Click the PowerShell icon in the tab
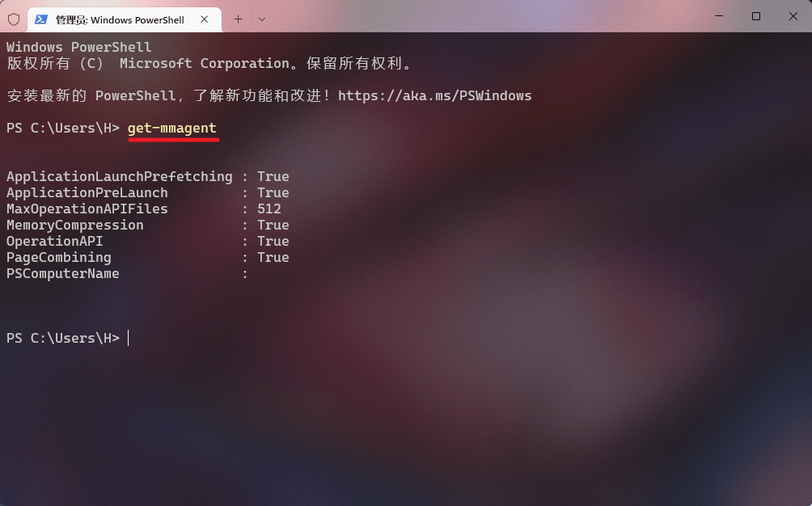 (41, 19)
